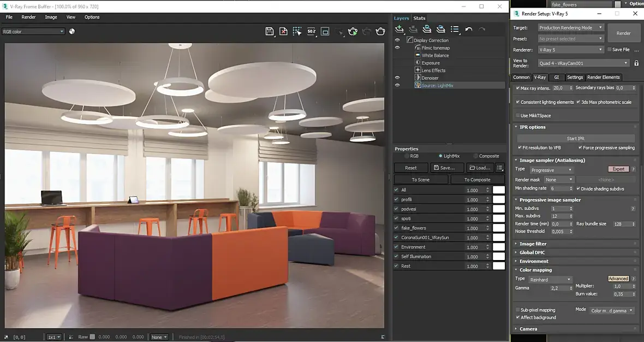Viewport: 644px width, 342px height.
Task: Open the Render menu in Frame Buffer
Action: [x=28, y=17]
